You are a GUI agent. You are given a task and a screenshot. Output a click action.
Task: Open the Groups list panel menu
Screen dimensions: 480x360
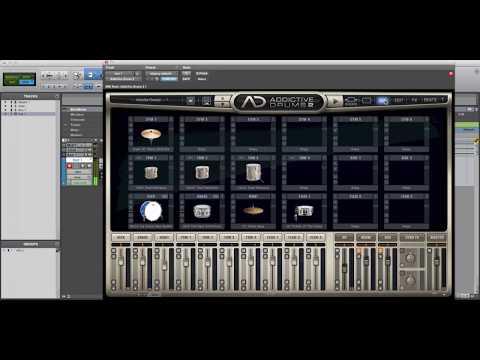point(57,244)
